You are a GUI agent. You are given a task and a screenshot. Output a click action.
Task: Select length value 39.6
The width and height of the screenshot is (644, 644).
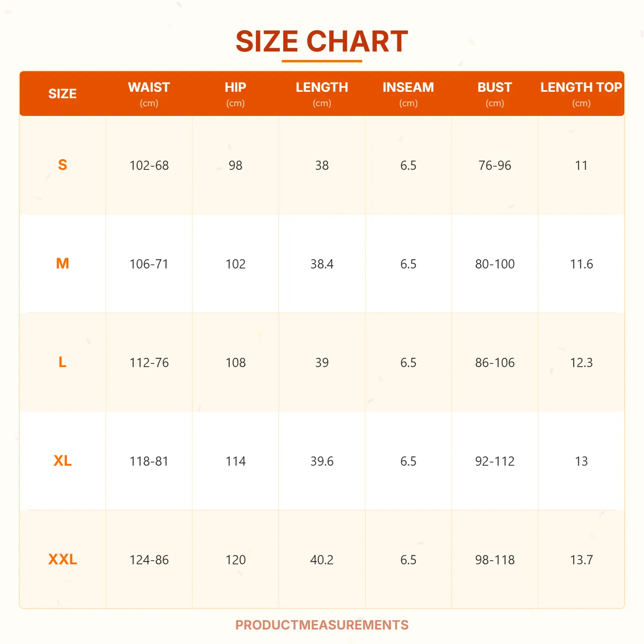pyautogui.click(x=322, y=461)
